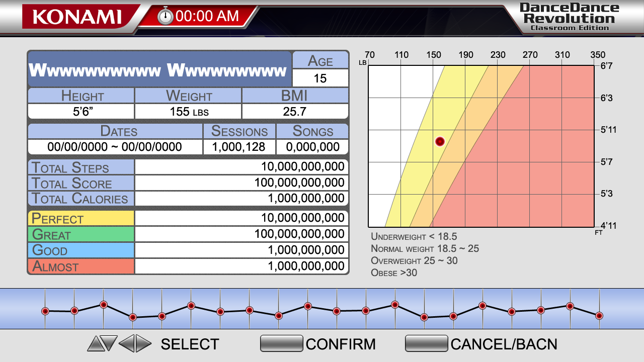Screen dimensions: 644x362
Task: Click the Songs column header
Action: point(312,131)
